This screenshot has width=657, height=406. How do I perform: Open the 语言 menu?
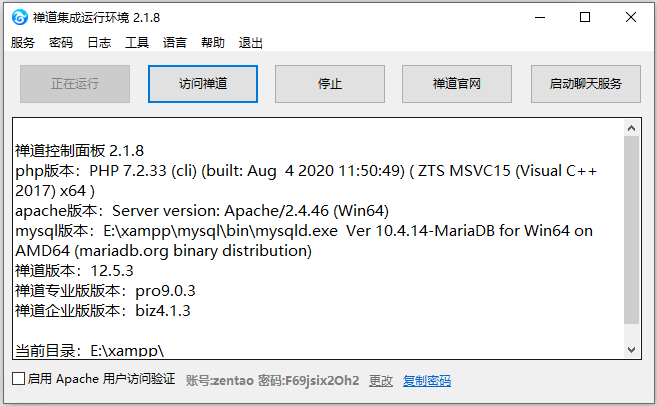point(175,43)
